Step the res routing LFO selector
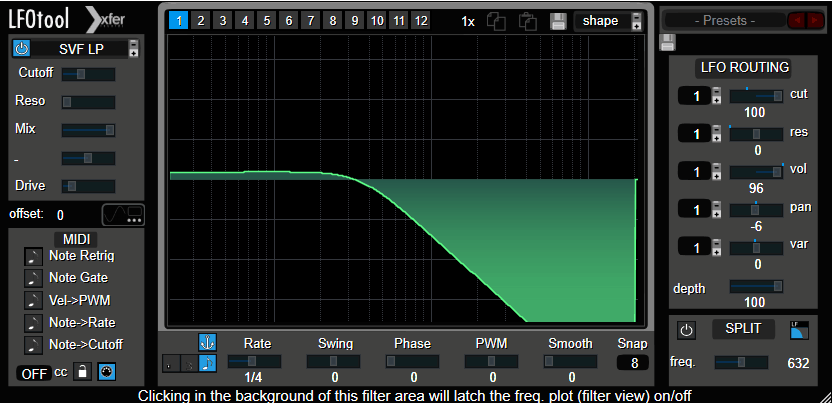The height and width of the screenshot is (403, 832). click(x=716, y=134)
